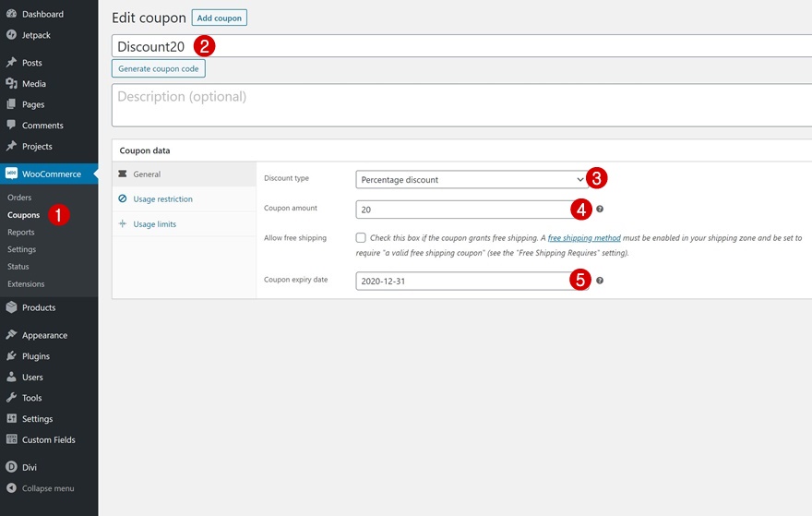Screen dimensions: 812x516
Task: Click help icon beside Coupon expiry date
Action: click(600, 281)
